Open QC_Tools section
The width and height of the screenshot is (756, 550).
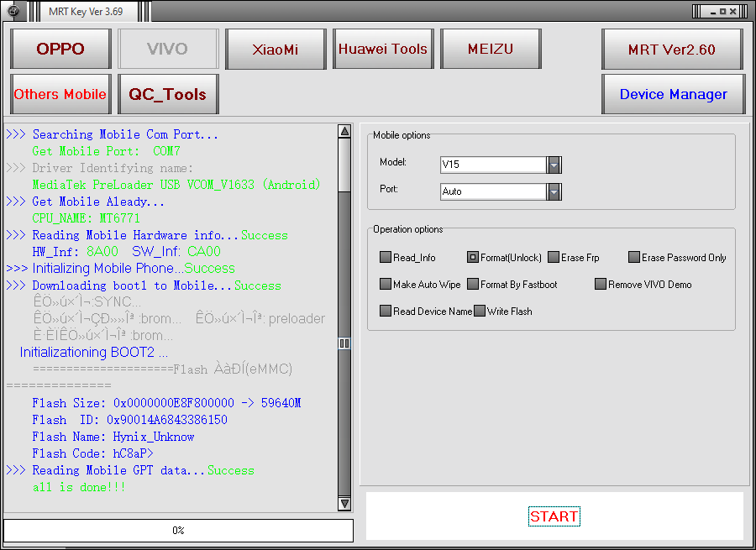click(x=168, y=94)
